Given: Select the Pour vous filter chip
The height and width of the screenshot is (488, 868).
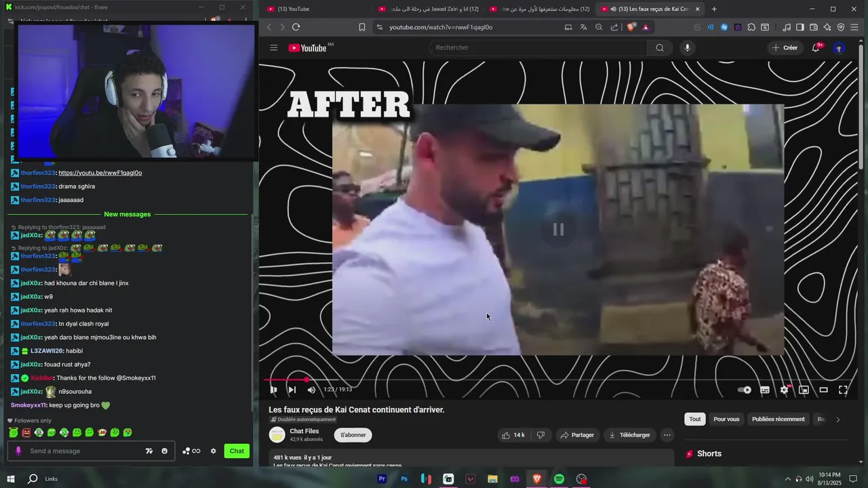Looking at the screenshot, I should coord(726,420).
